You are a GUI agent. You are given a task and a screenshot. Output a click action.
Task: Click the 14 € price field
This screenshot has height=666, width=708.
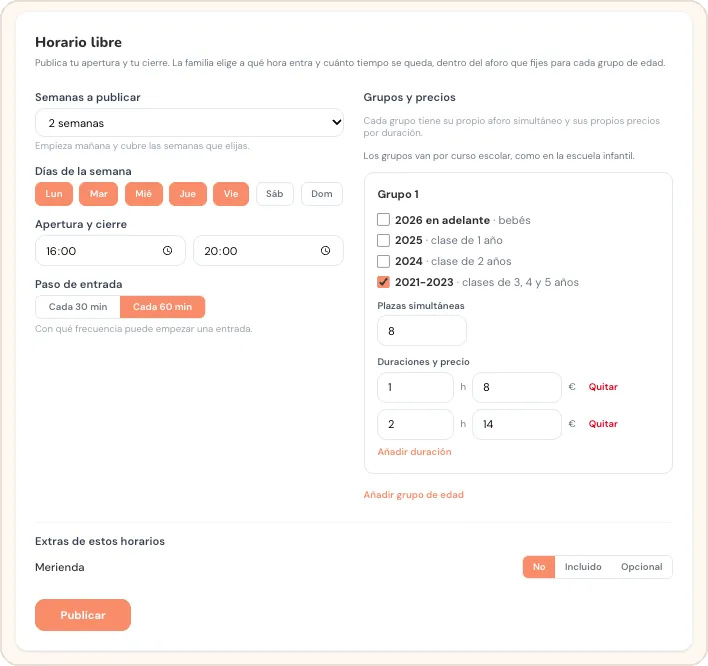(x=517, y=424)
